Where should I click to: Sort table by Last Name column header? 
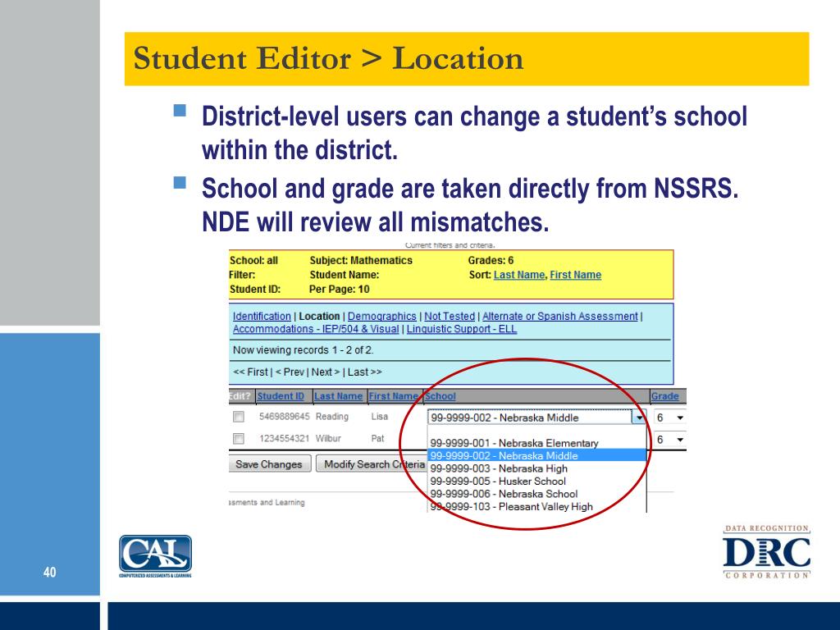(338, 396)
